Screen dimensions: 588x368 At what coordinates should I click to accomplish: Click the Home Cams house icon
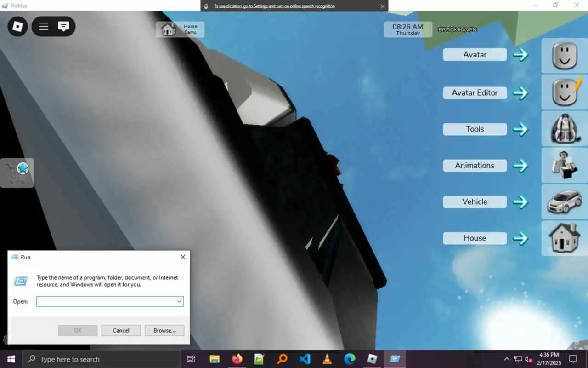169,29
